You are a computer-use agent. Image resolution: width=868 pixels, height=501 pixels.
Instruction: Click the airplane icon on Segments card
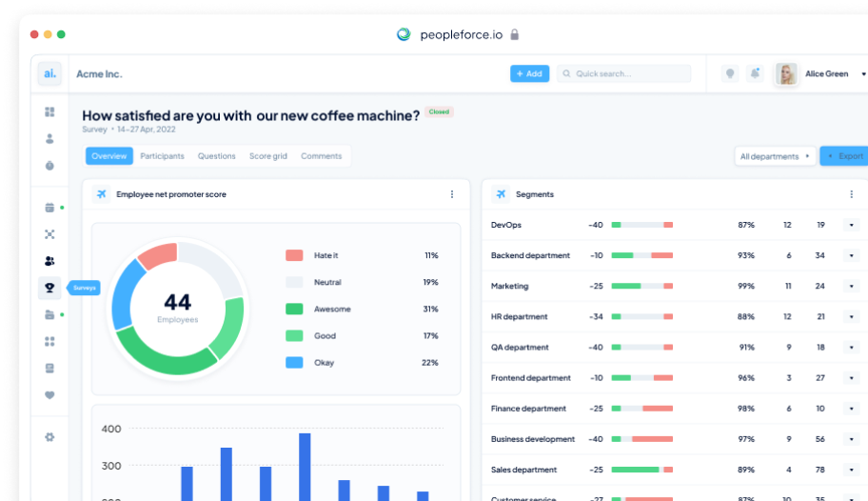(x=501, y=194)
